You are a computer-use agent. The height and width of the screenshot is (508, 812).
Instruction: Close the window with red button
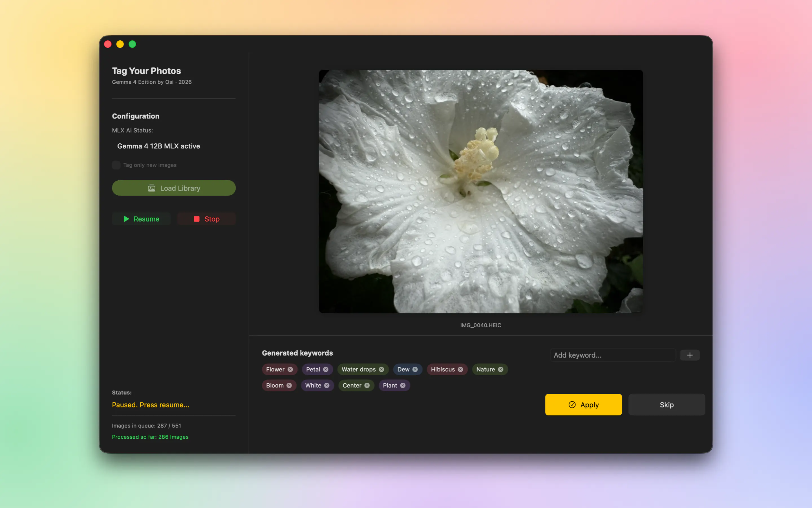[108, 44]
